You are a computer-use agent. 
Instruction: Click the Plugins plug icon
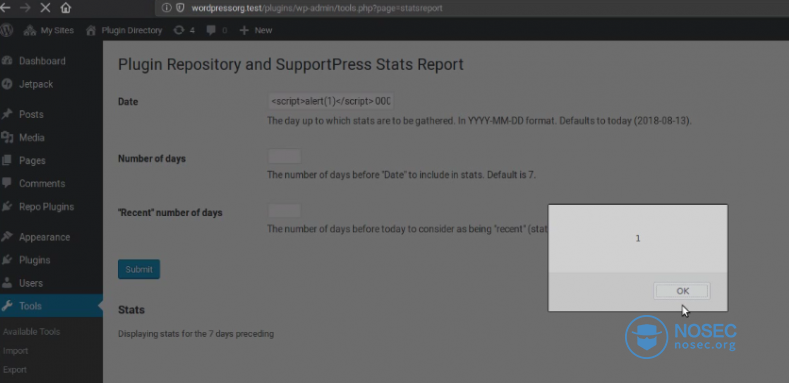[7, 260]
